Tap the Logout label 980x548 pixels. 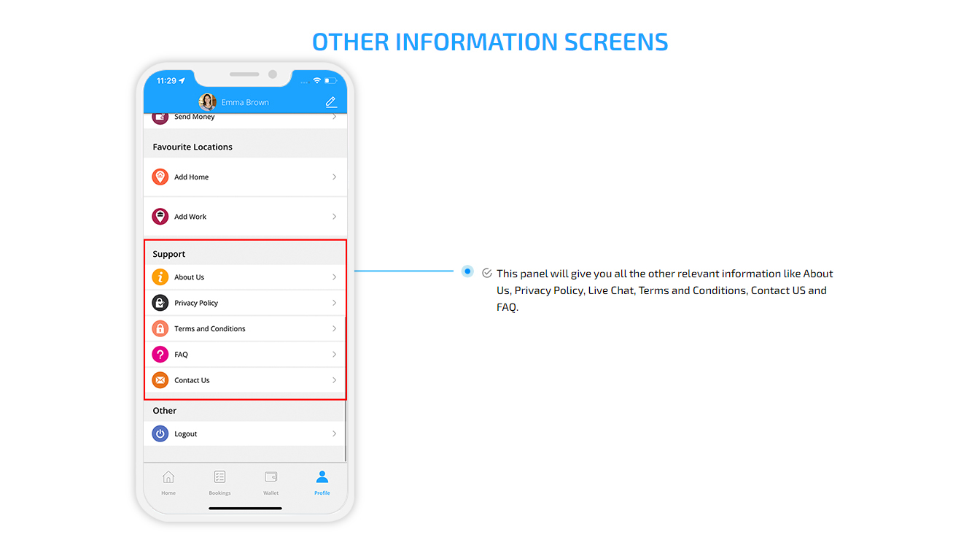(x=186, y=434)
